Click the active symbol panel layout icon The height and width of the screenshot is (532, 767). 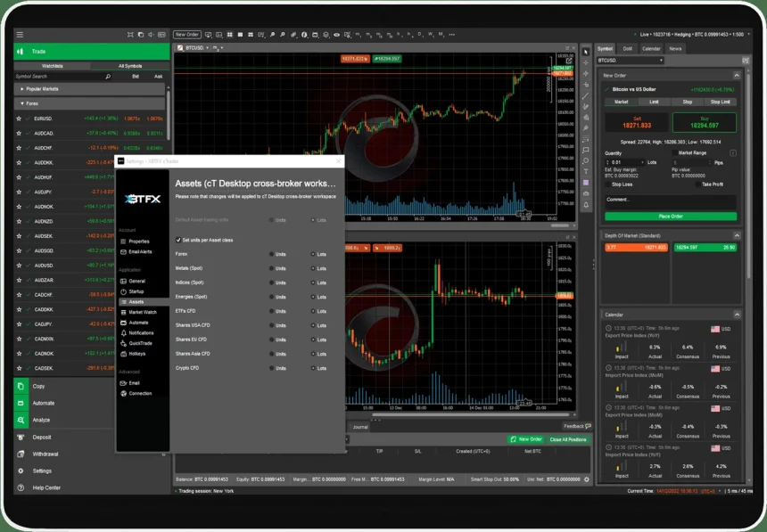click(x=746, y=61)
